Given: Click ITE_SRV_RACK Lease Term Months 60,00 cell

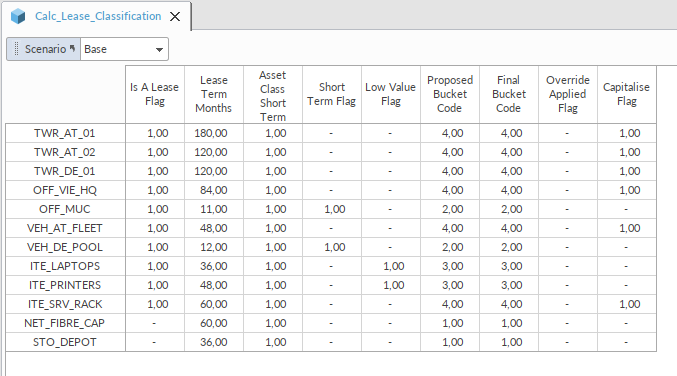Looking at the screenshot, I should click(214, 304).
